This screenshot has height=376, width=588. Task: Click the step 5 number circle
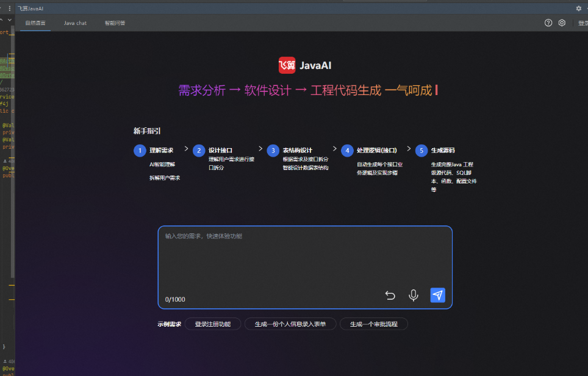tap(421, 151)
